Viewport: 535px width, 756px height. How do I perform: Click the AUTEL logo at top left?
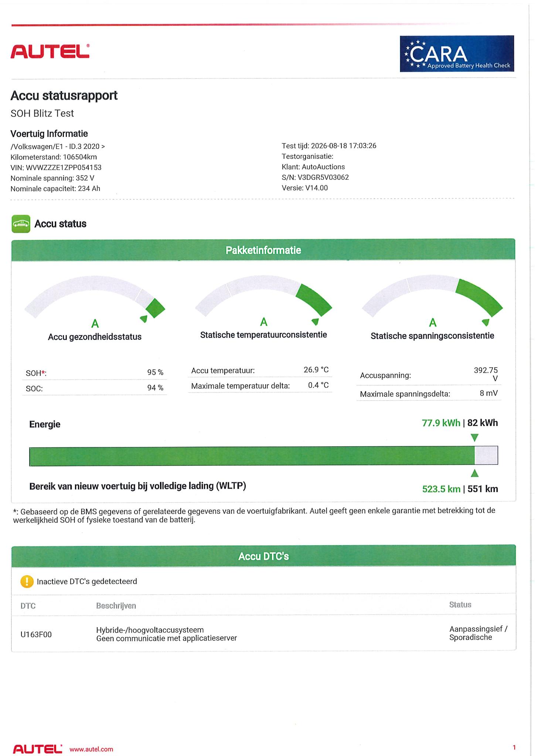click(50, 51)
